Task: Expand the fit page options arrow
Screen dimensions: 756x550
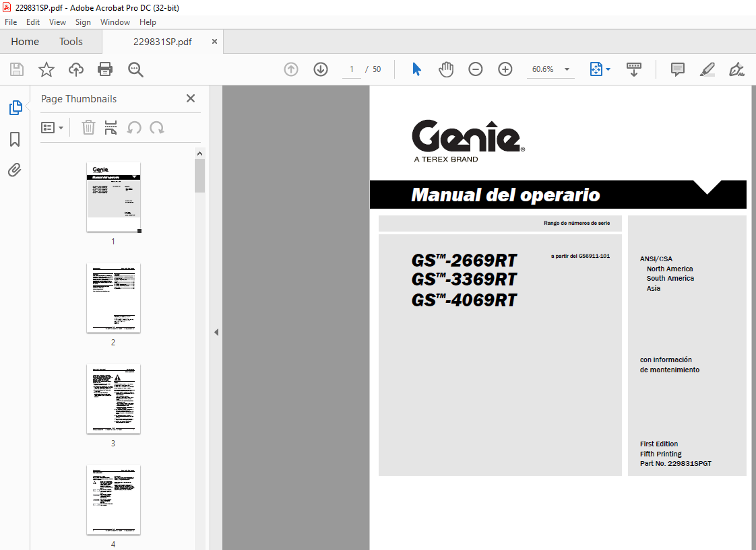Action: coord(608,69)
